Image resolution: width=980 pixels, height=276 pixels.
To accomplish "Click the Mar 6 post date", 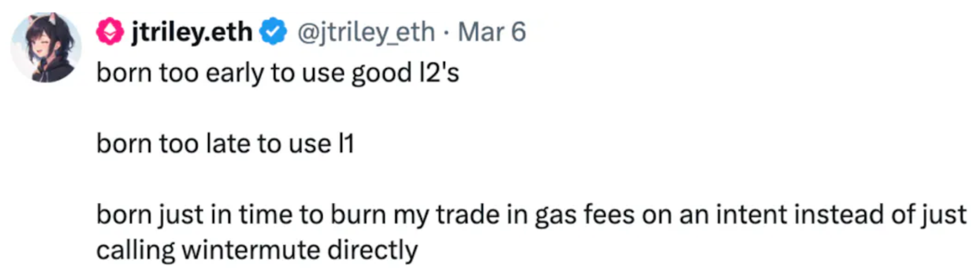I will click(x=491, y=32).
